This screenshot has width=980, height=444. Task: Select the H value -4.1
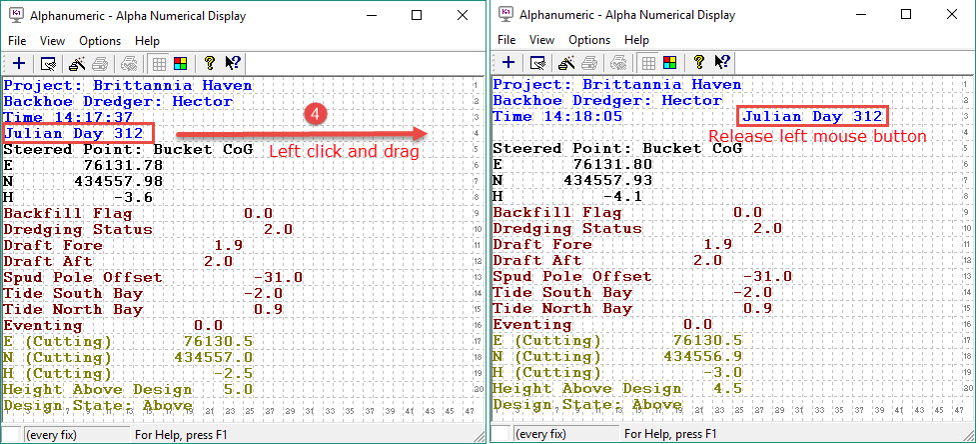(x=622, y=196)
